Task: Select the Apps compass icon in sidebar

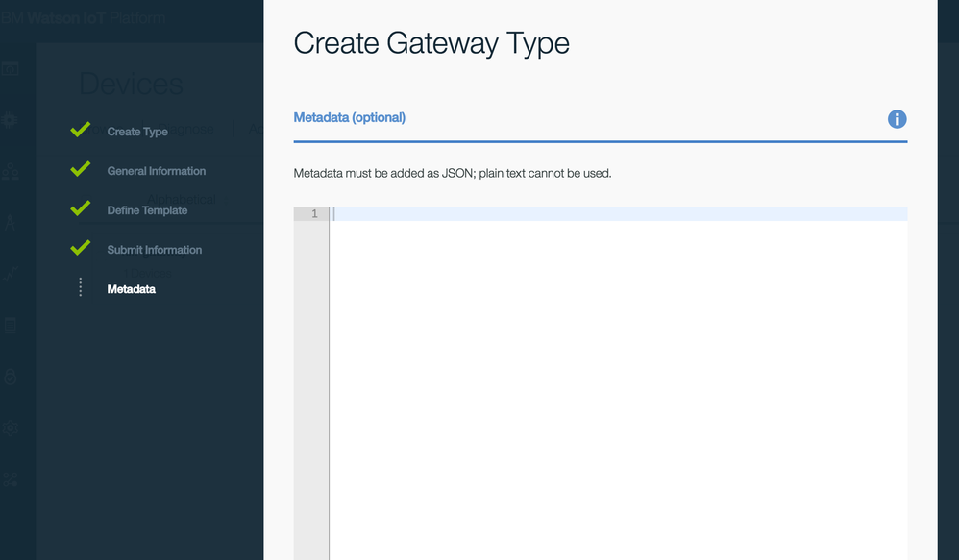Action: pos(11,223)
